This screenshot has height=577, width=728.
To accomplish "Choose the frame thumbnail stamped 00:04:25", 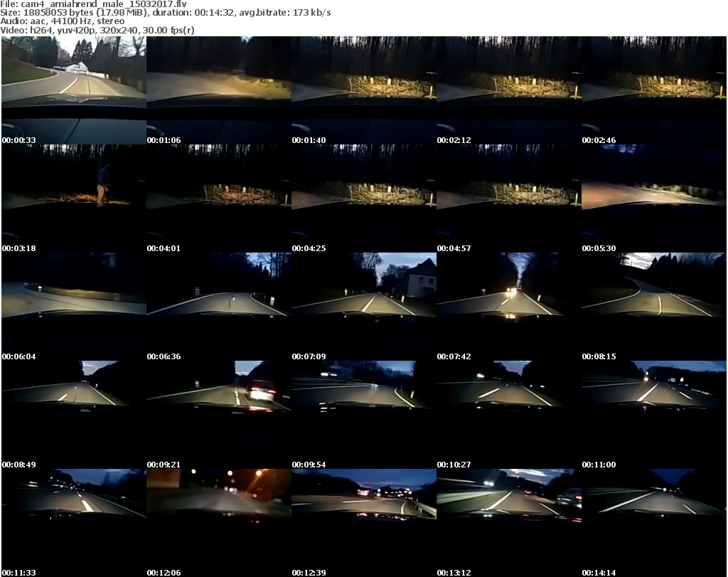I will [x=363, y=198].
